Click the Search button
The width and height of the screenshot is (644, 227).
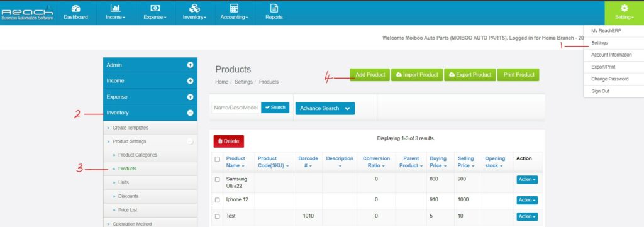click(275, 108)
